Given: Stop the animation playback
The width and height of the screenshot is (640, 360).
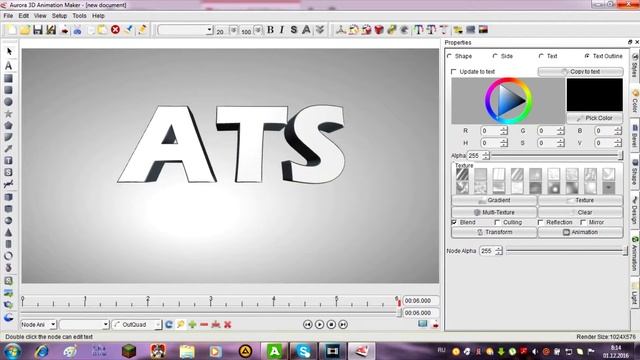Looking at the screenshot, I should 331,324.
